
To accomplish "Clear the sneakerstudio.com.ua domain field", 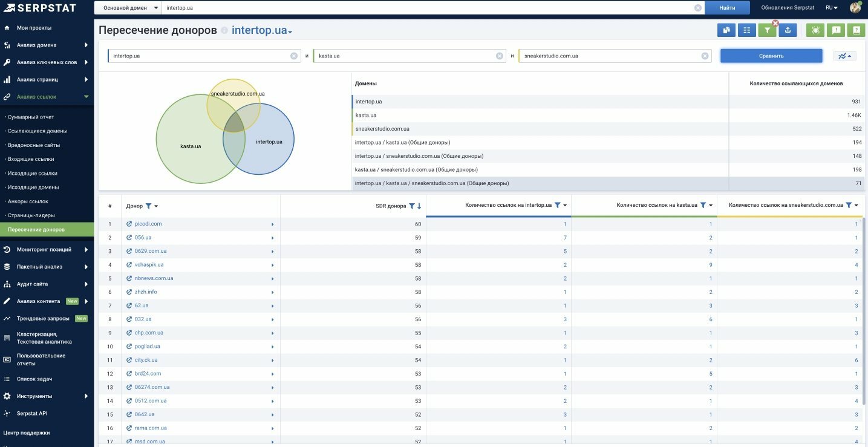I will pos(705,56).
